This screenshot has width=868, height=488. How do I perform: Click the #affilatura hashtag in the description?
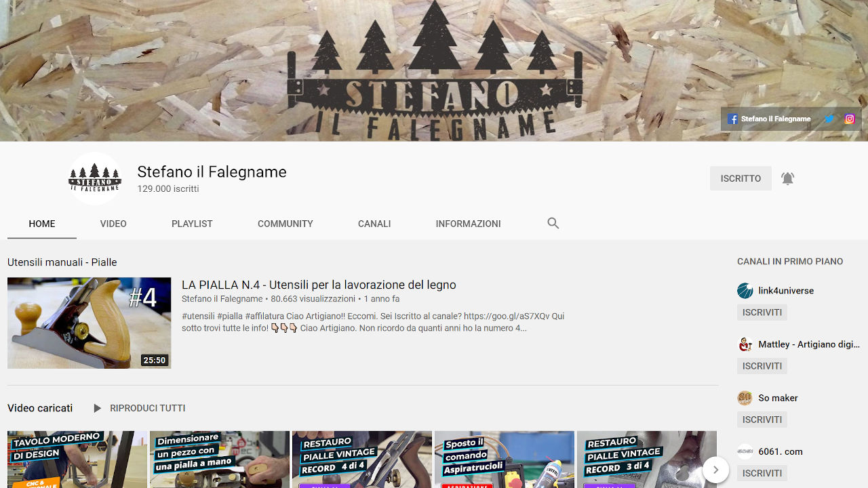tap(265, 316)
